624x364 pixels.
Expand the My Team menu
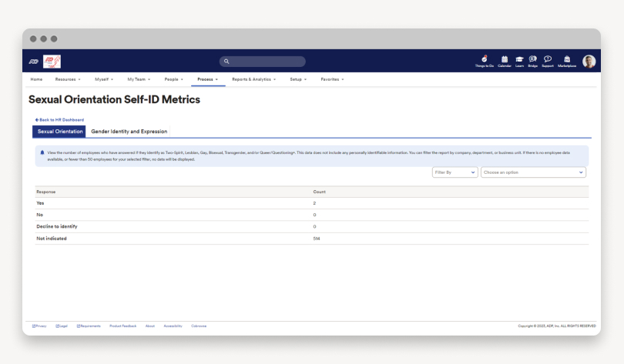[x=139, y=79]
